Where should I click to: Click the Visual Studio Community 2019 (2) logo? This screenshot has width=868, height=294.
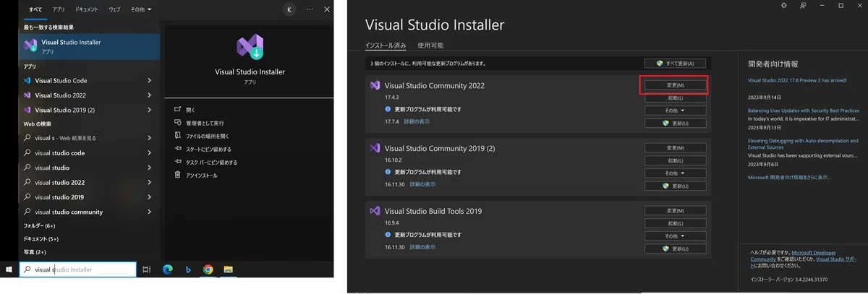tap(375, 147)
